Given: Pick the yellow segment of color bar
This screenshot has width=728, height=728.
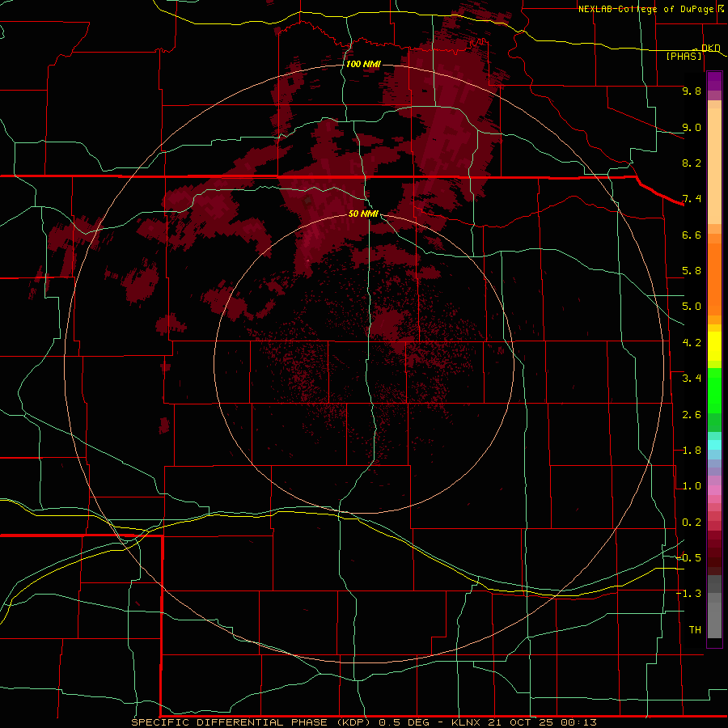Looking at the screenshot, I should click(x=714, y=346).
